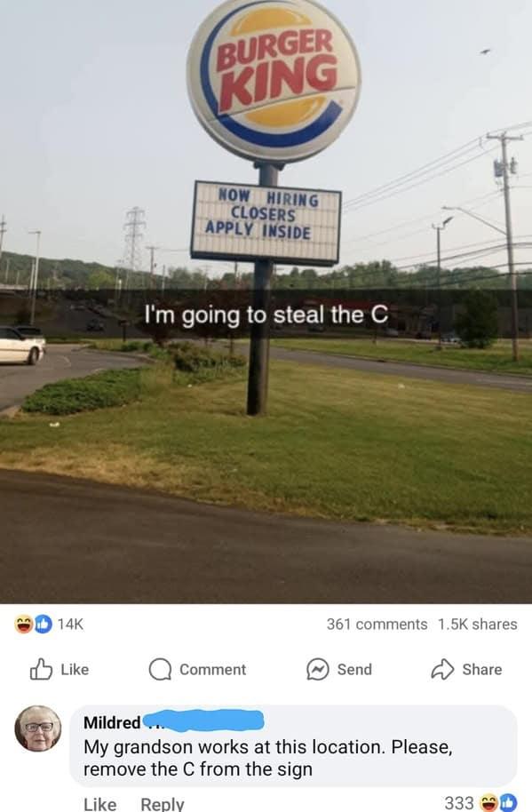Like Mildred's comment
Image resolution: width=532 pixels, height=812 pixels.
click(x=99, y=804)
